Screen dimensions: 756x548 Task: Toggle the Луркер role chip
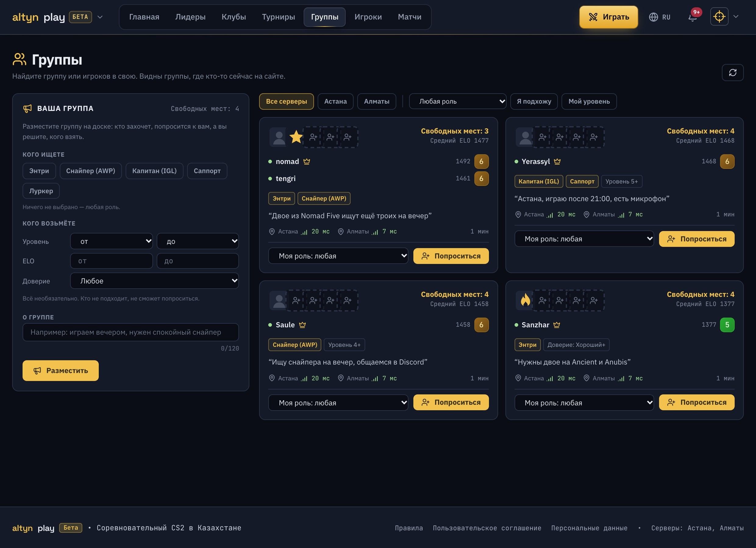tap(41, 191)
